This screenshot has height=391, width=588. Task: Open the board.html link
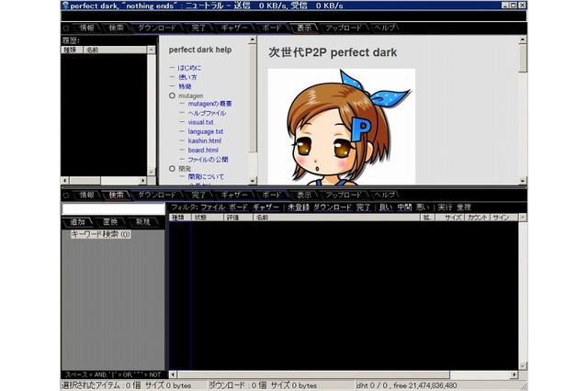click(x=203, y=151)
